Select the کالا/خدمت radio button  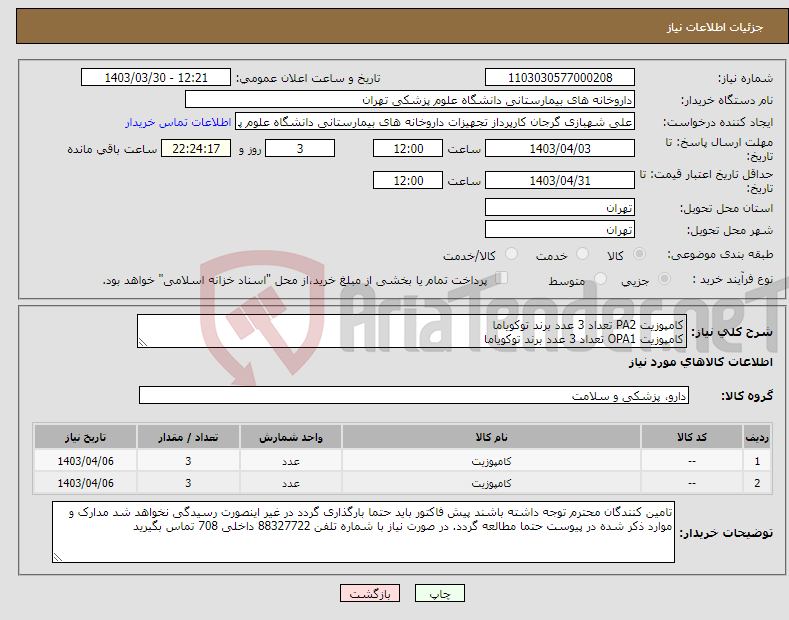(x=511, y=254)
